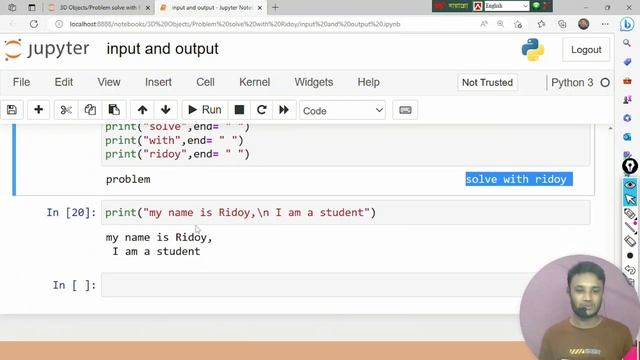Click the highlighted 'solve with ridoy' output
This screenshot has width=640, height=360.
[519, 179]
